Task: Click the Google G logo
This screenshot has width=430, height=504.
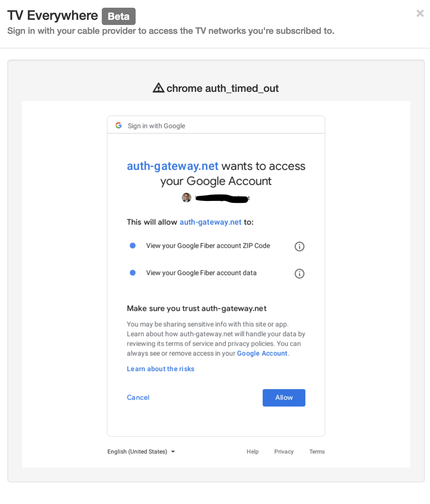Action: tap(119, 126)
